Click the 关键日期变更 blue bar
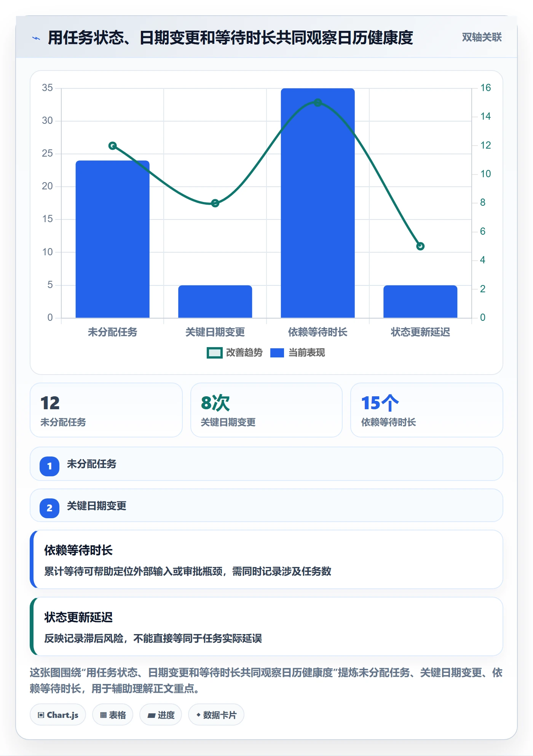This screenshot has height=756, width=533. 215,301
